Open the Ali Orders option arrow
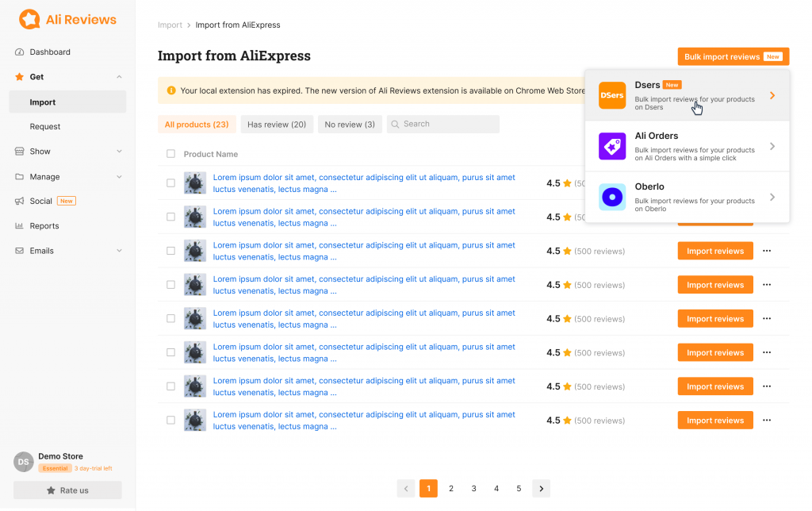The height and width of the screenshot is (511, 812). pyautogui.click(x=772, y=146)
